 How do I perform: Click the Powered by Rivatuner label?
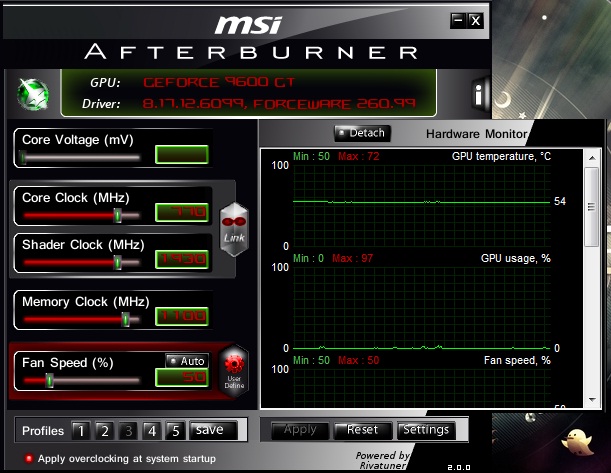coord(382,461)
